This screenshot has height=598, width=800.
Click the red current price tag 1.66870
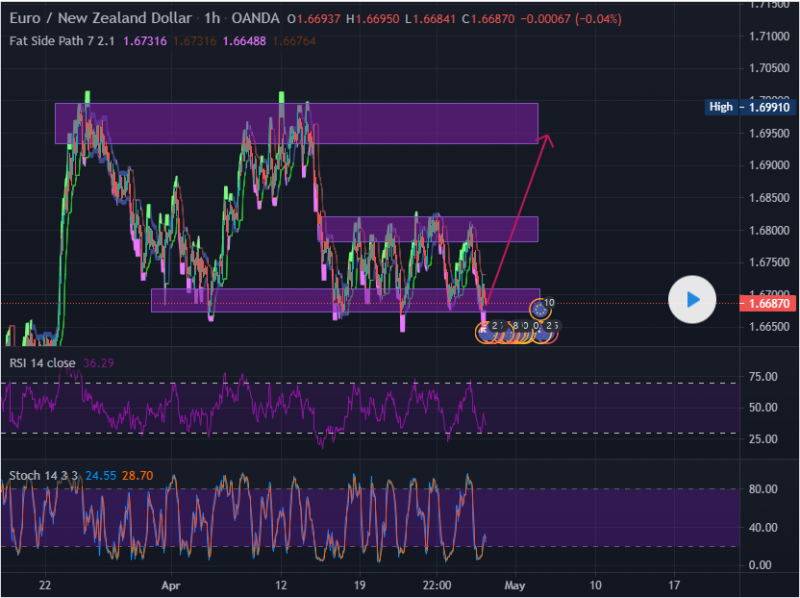766,303
